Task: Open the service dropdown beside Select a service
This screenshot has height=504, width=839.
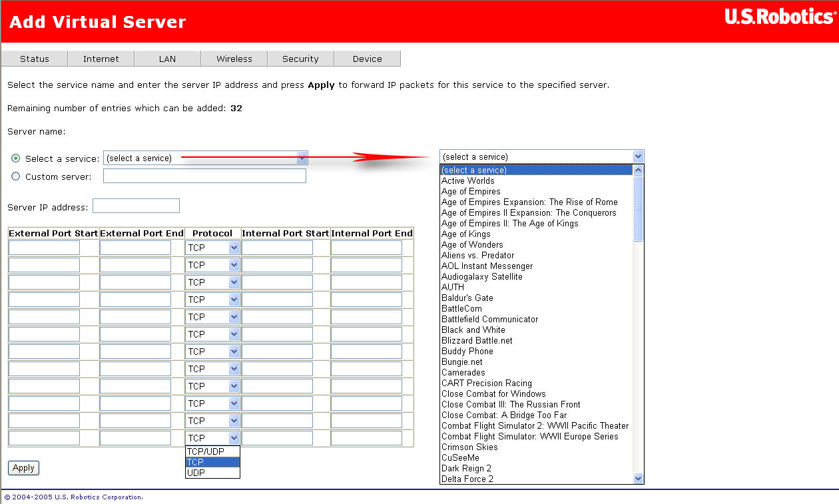Action: pos(206,158)
